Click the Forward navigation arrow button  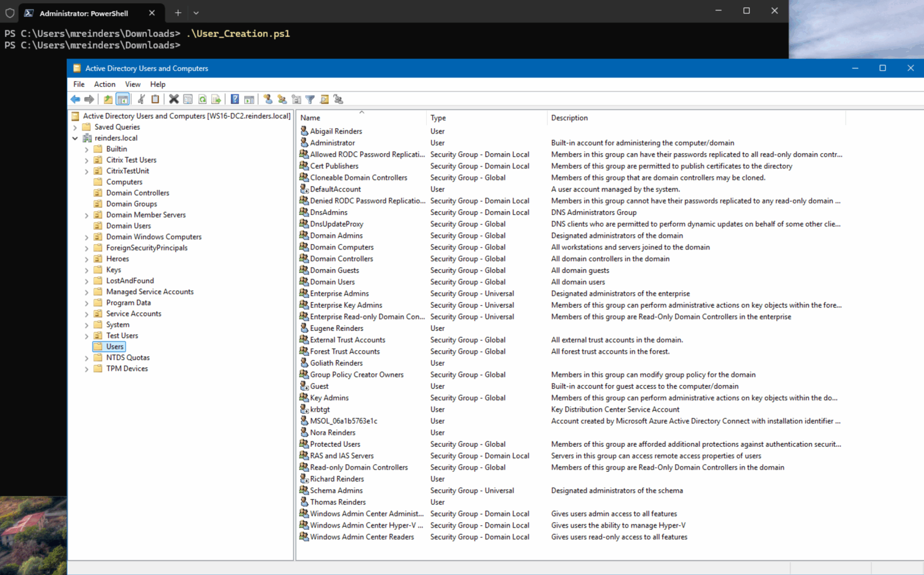(x=90, y=99)
